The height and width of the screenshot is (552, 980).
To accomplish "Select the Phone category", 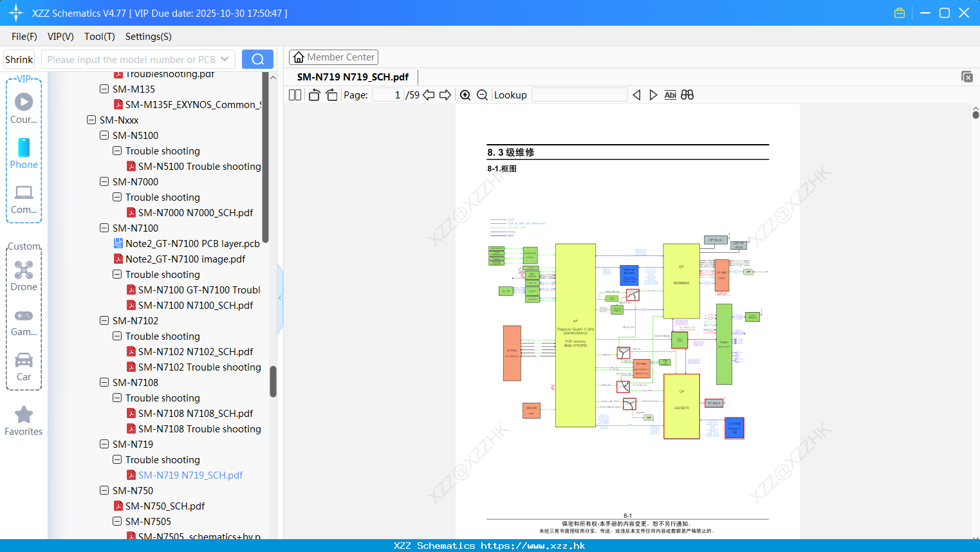I will (24, 154).
